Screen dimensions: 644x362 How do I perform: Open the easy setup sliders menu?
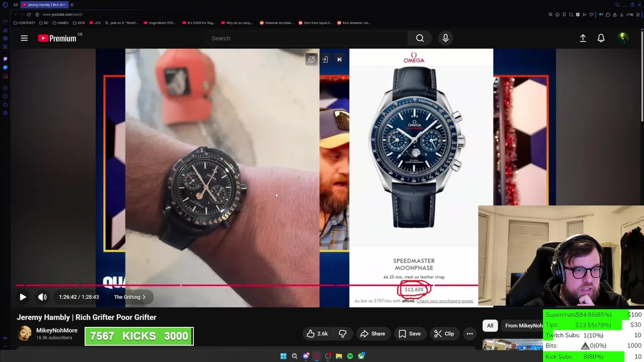tap(637, 15)
